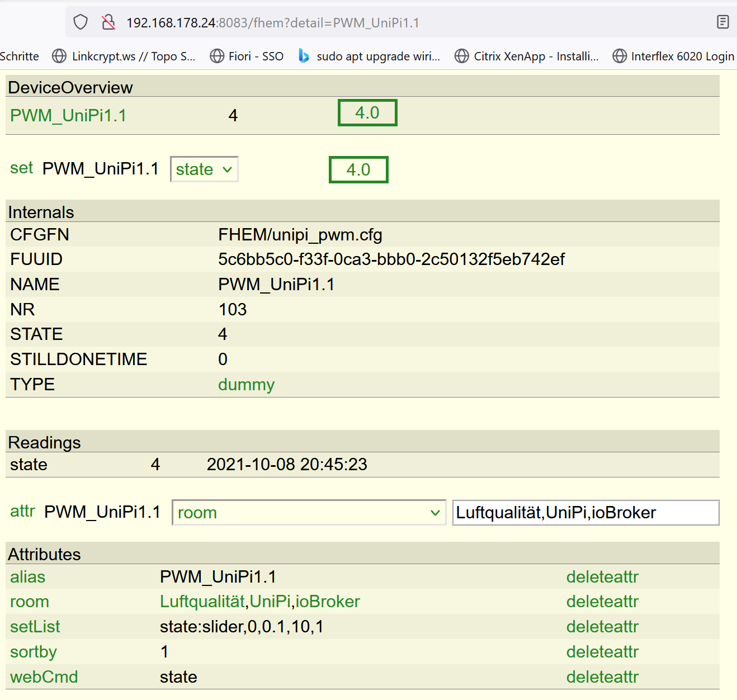Open the Luftqualität room link
The image size is (737, 700).
[x=202, y=602]
